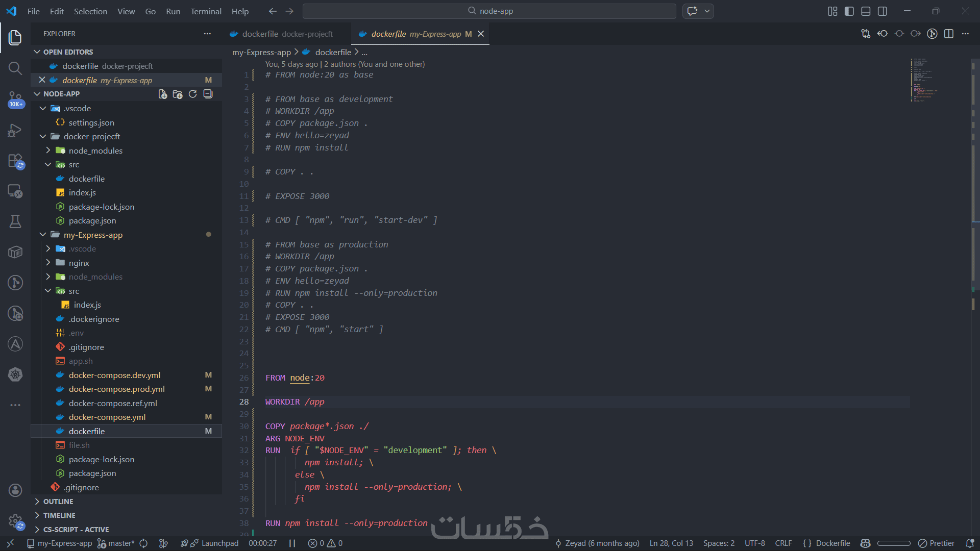Viewport: 980px width, 551px height.
Task: Open the Terminal menu
Action: click(206, 11)
